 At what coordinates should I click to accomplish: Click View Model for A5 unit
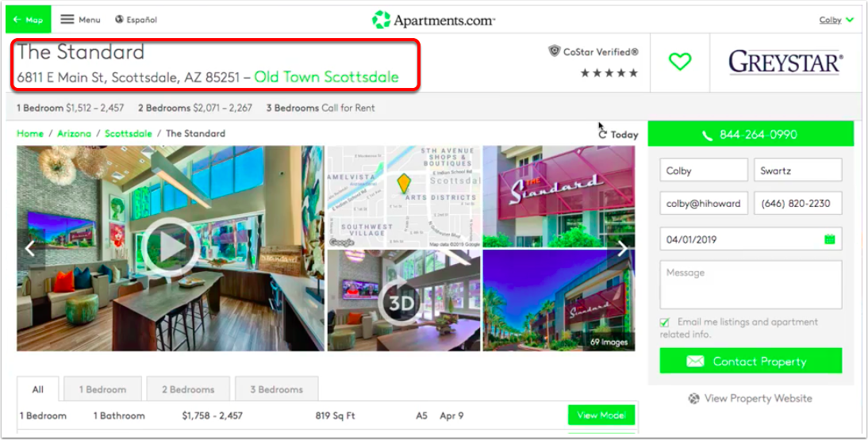point(601,415)
